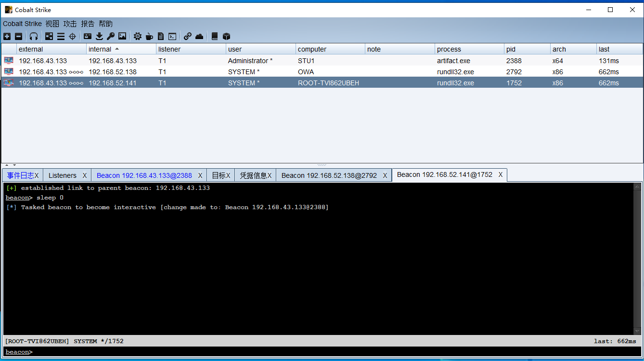Click the cube About icon
The width and height of the screenshot is (644, 361).
[x=226, y=36]
